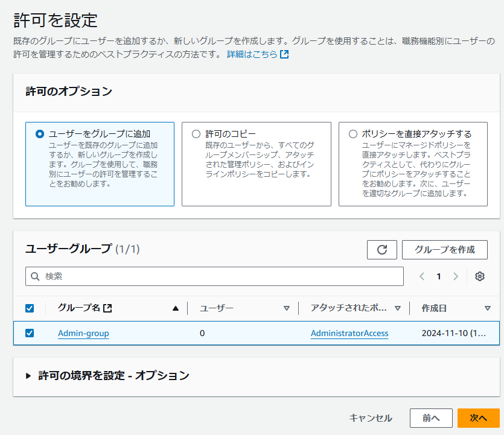Select 許可のコピー radio option
The height and width of the screenshot is (435, 504).
coord(196,134)
